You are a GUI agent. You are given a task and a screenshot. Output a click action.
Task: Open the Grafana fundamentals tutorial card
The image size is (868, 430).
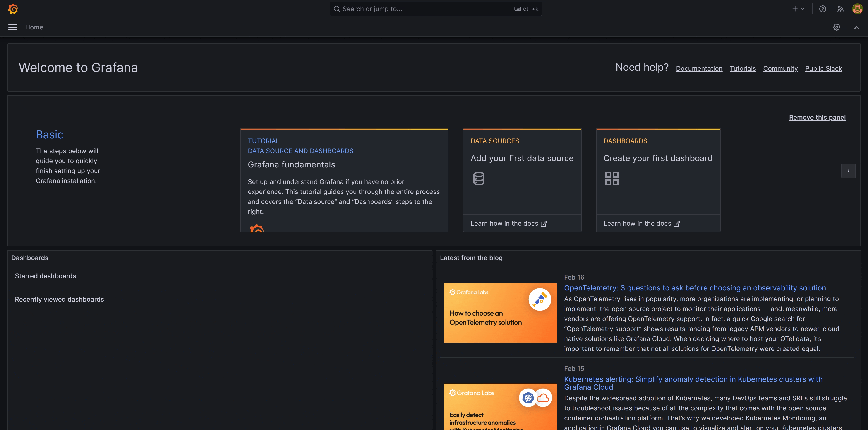point(344,180)
